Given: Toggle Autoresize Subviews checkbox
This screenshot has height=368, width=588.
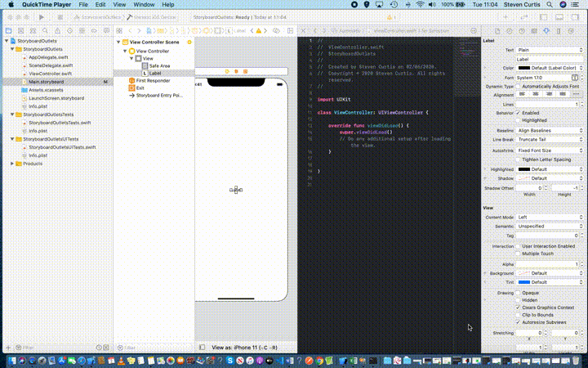Looking at the screenshot, I should [x=518, y=322].
